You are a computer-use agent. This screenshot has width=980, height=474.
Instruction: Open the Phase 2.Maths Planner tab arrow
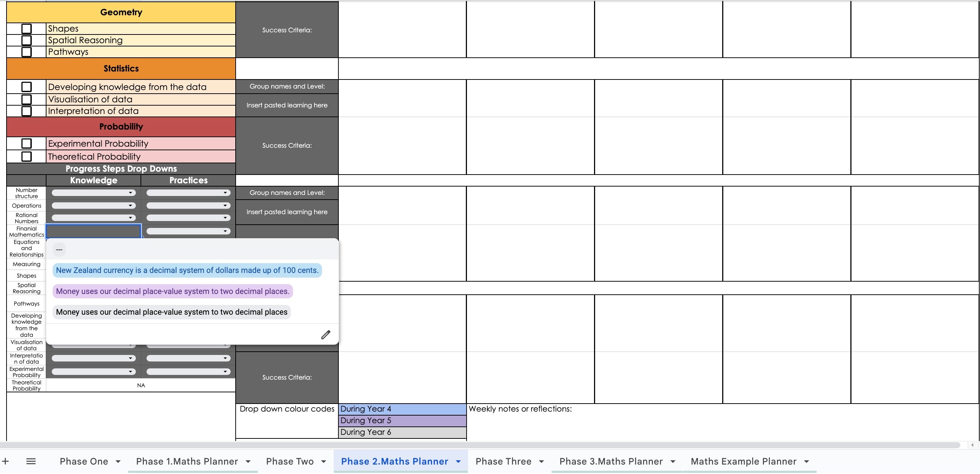tap(458, 461)
